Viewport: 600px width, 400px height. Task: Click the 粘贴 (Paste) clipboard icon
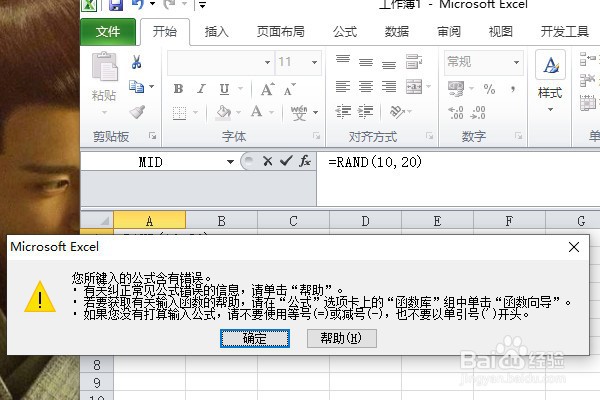coord(104,67)
